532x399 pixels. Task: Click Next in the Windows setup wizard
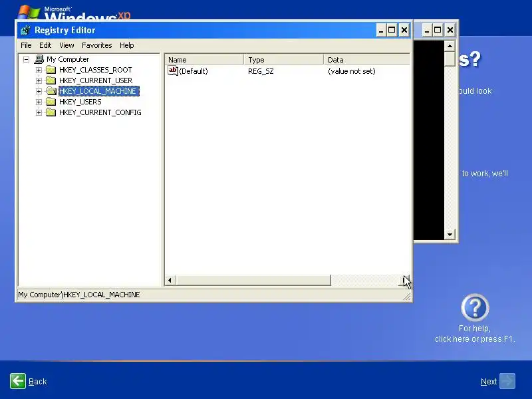point(497,381)
